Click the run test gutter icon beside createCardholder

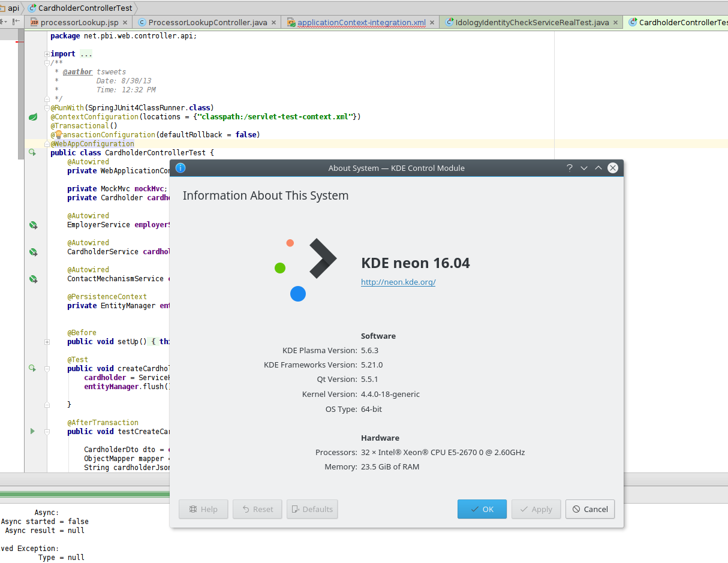(x=32, y=368)
